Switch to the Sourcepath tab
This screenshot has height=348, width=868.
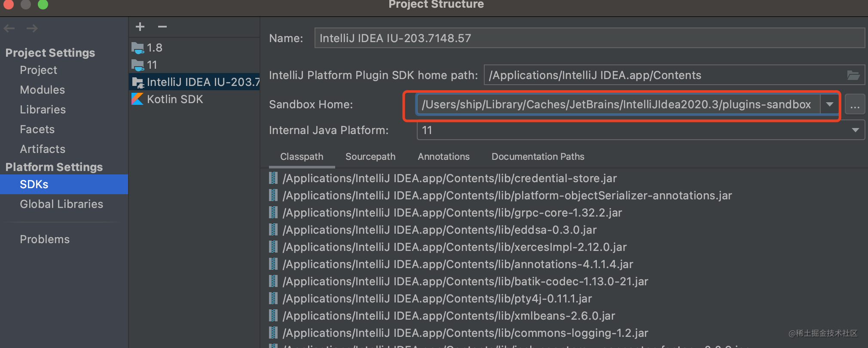(x=370, y=157)
